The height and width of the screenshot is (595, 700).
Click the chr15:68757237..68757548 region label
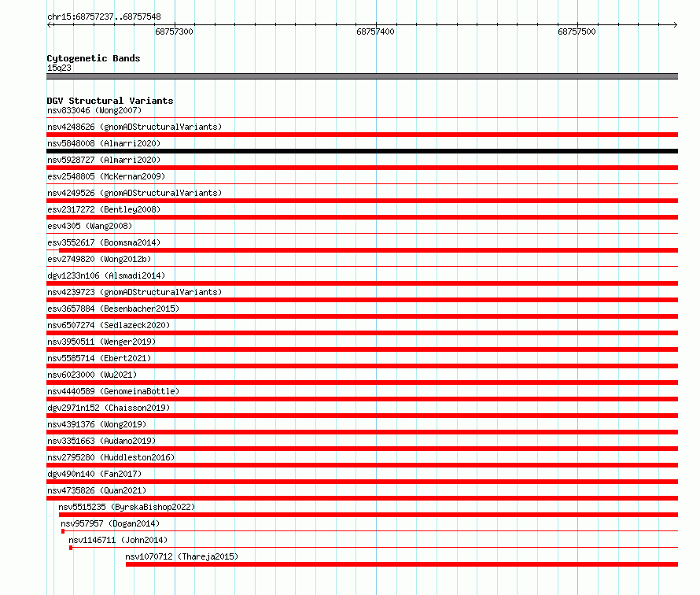pyautogui.click(x=104, y=17)
